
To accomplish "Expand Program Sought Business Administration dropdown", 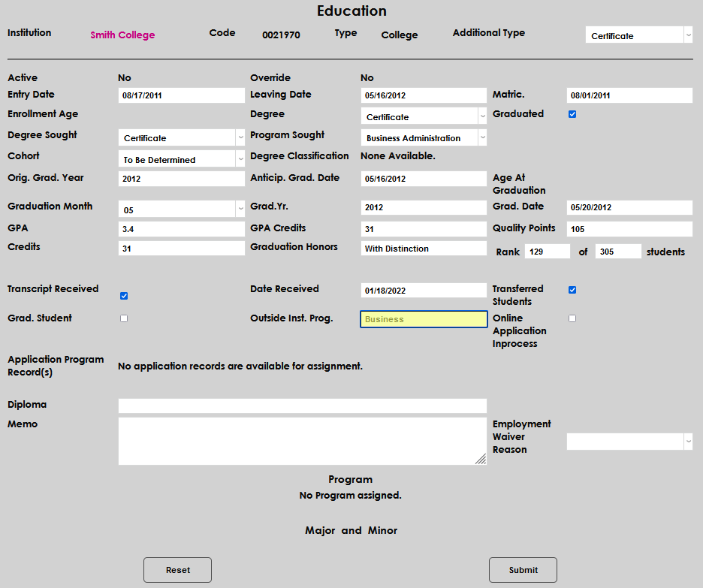I will pyautogui.click(x=424, y=137).
